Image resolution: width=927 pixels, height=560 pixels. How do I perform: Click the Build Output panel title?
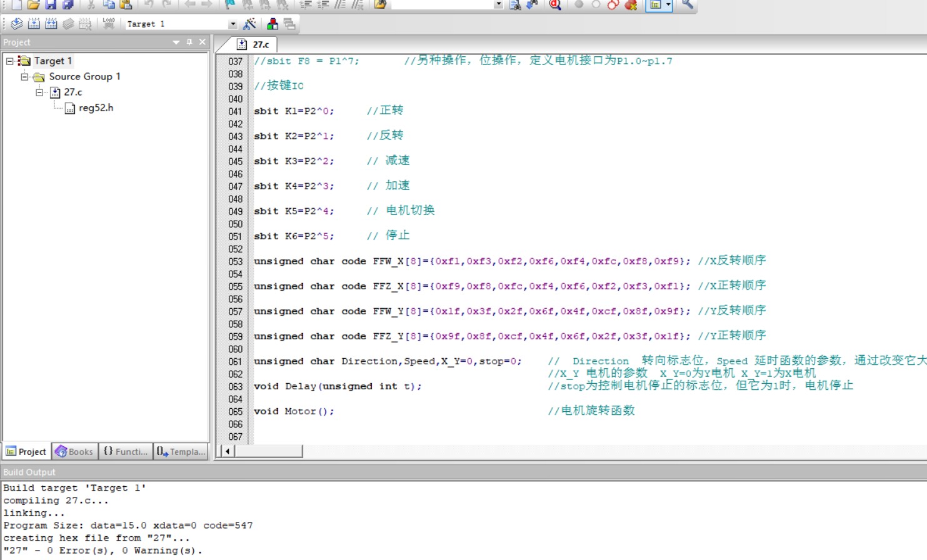[x=29, y=472]
